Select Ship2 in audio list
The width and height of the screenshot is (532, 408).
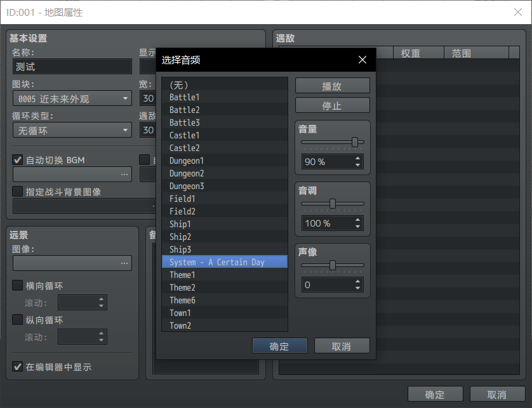click(225, 237)
